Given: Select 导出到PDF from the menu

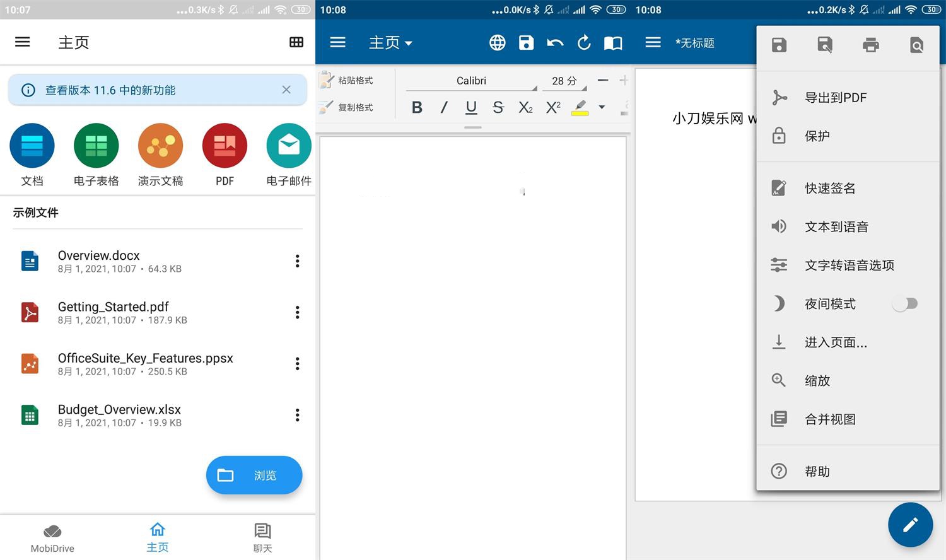Looking at the screenshot, I should pos(836,98).
